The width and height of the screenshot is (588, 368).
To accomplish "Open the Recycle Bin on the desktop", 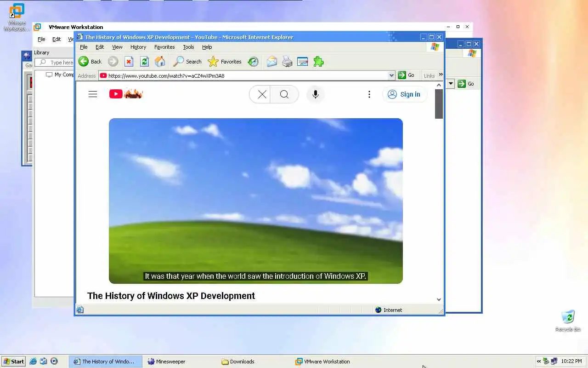I will tap(568, 321).
